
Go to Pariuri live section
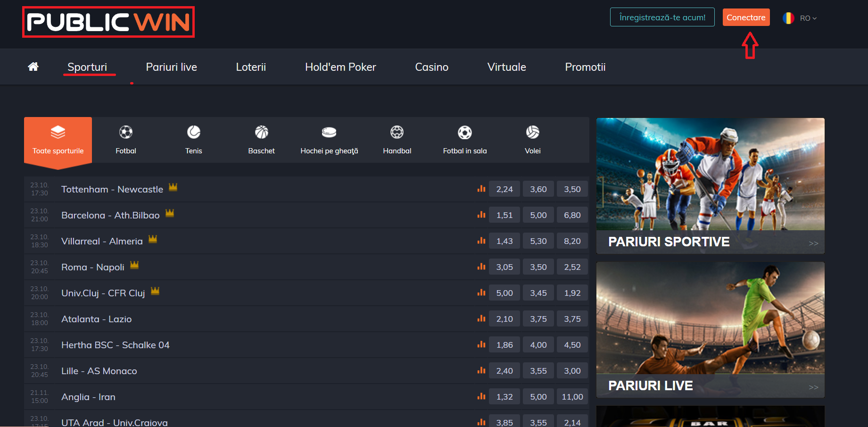click(x=172, y=67)
